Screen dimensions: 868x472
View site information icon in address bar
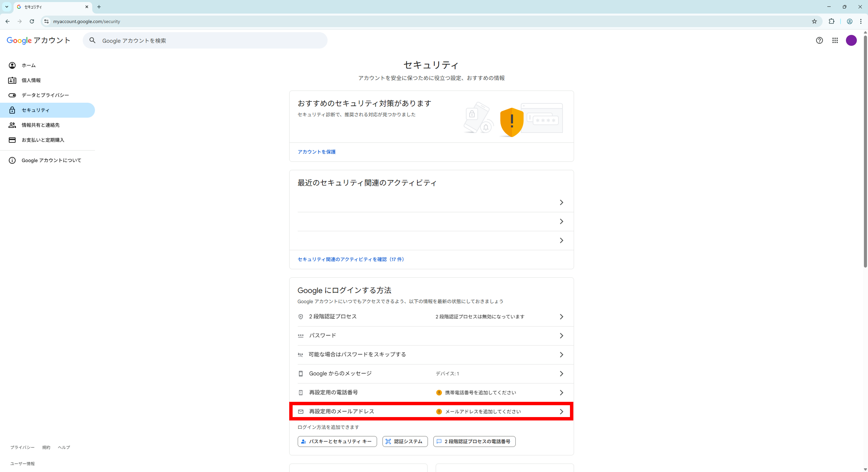pos(46,21)
